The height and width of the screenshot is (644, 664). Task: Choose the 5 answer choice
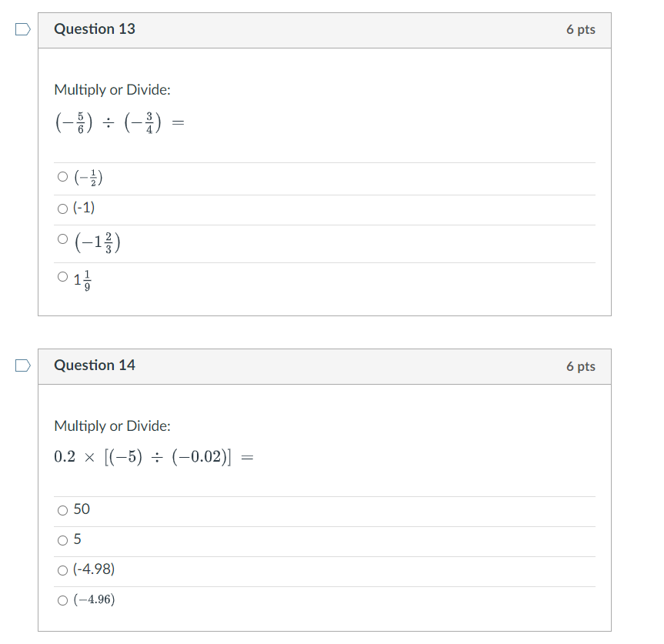(x=62, y=539)
